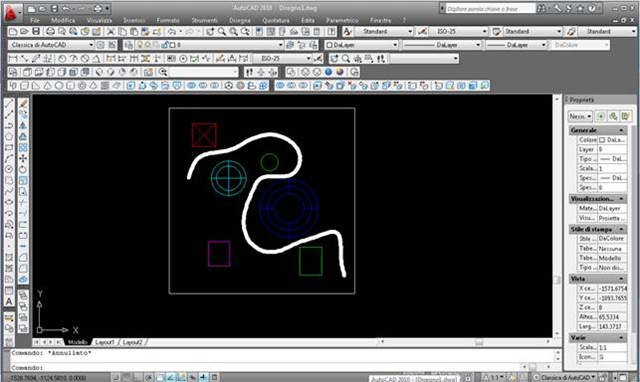Click the Cut scissors icon
Viewport: 640px width, 382px height.
[111, 31]
